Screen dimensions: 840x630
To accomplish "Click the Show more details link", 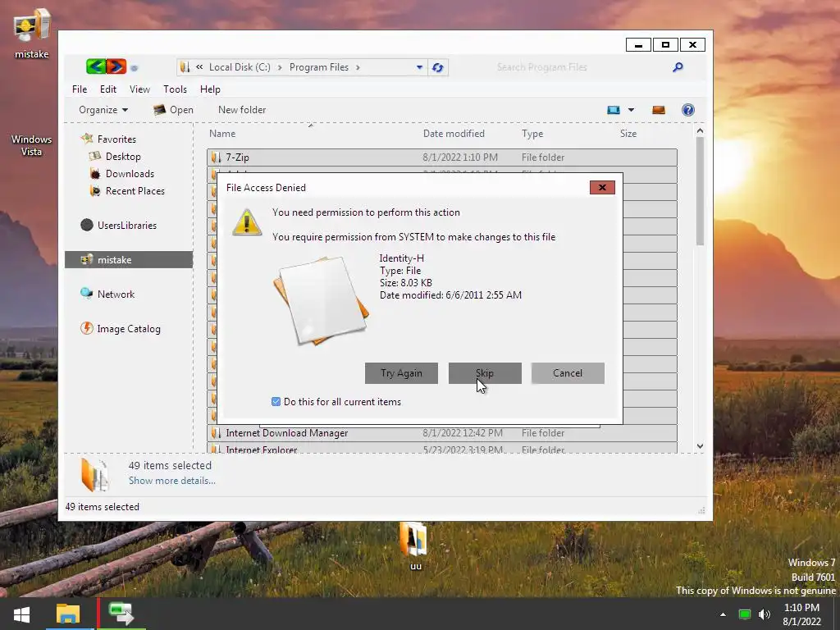I will tap(172, 481).
